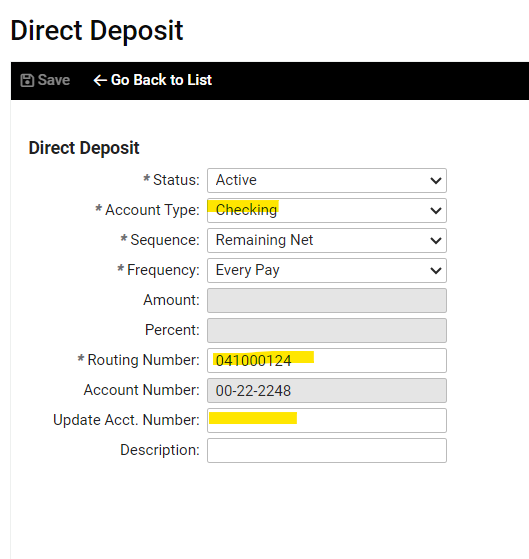Click the Save floppy disk icon

click(x=27, y=80)
